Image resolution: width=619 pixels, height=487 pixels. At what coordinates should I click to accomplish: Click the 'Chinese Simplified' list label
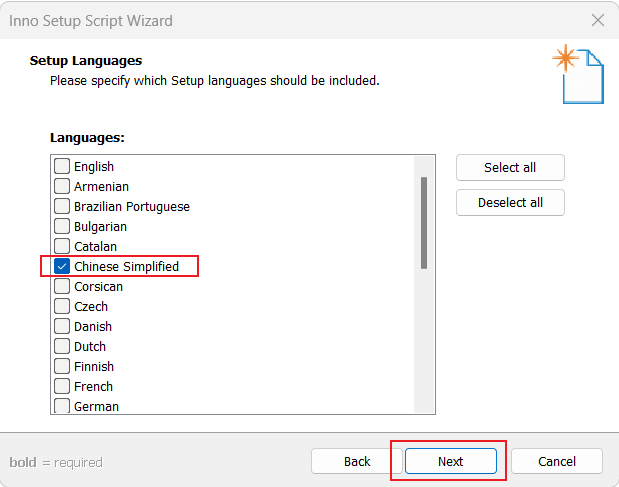pos(126,267)
